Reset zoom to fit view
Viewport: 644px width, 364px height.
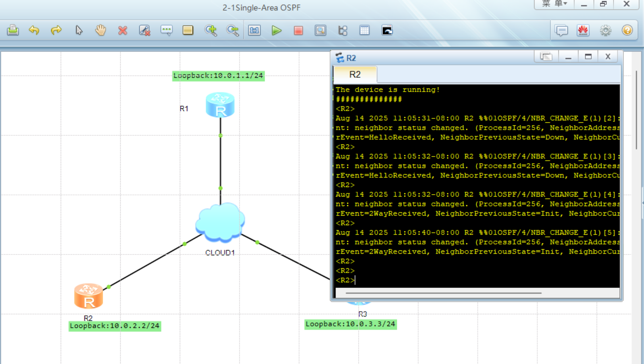tap(254, 30)
